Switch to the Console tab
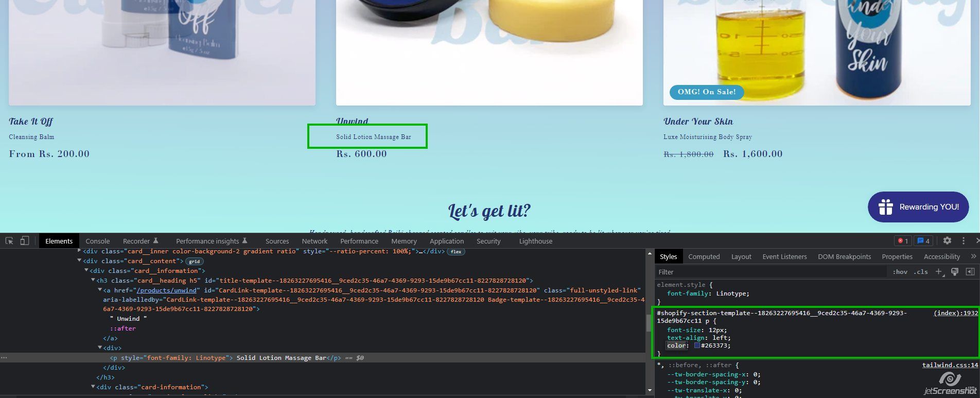 pyautogui.click(x=98, y=241)
